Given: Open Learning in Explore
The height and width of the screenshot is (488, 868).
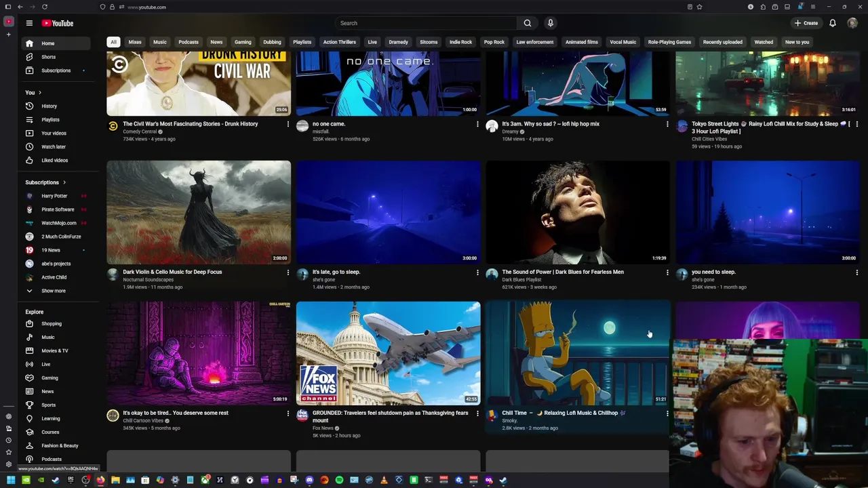Looking at the screenshot, I should click(x=54, y=418).
